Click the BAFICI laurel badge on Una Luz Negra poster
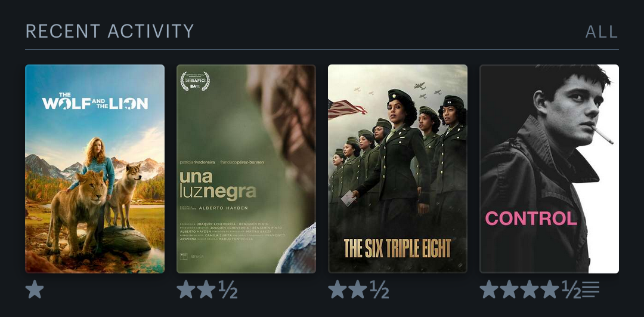Screen dimensions: 644x317 (195, 81)
